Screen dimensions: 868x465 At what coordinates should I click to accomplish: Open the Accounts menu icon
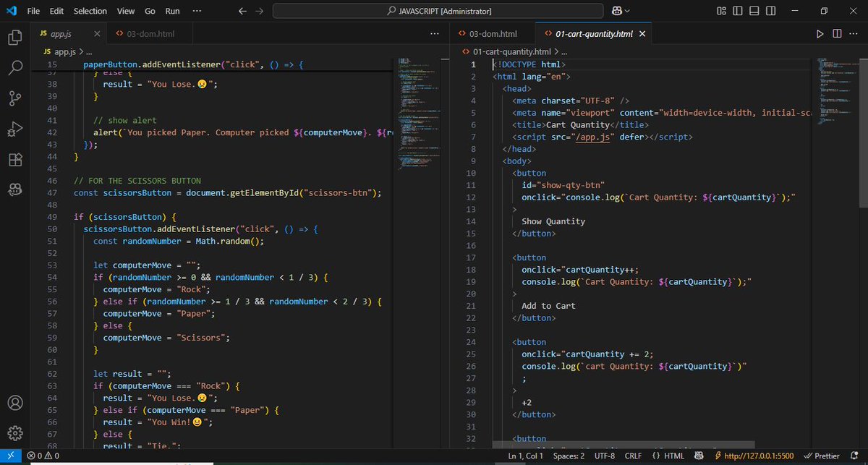coord(14,403)
